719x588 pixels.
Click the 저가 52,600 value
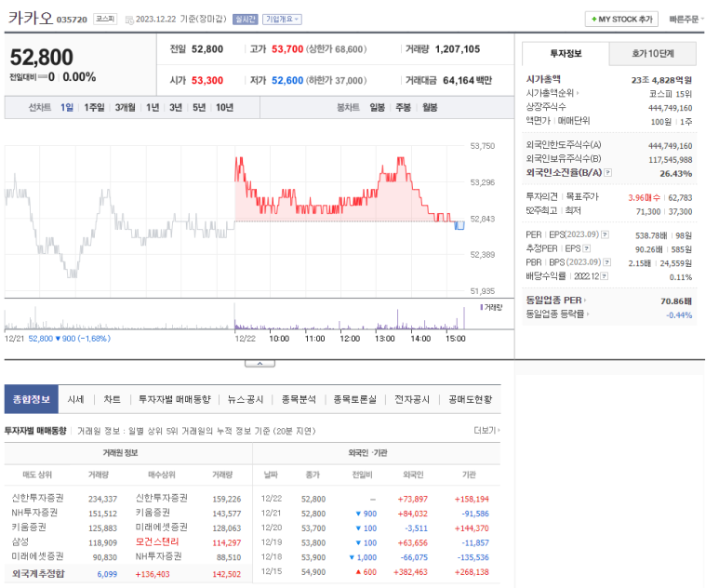(x=287, y=80)
